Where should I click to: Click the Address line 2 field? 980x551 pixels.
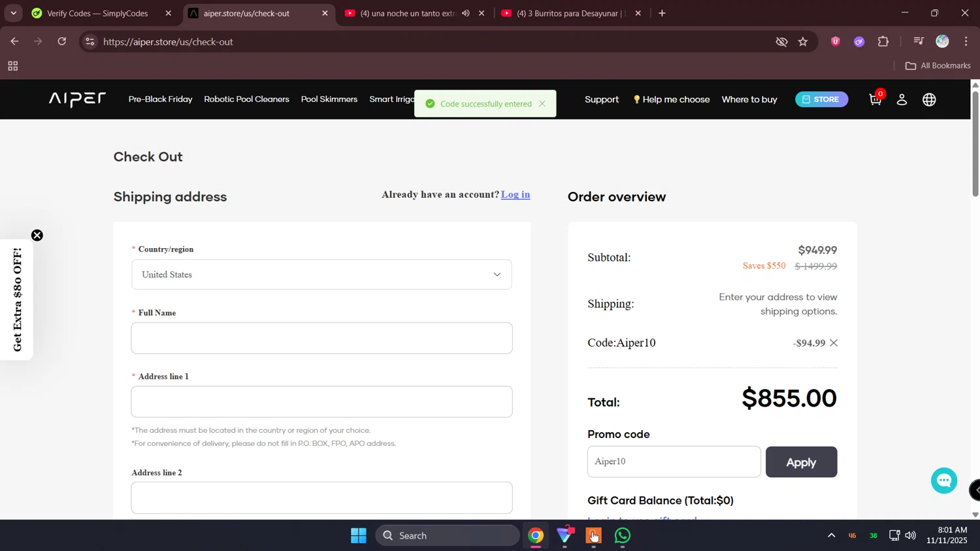pos(321,497)
